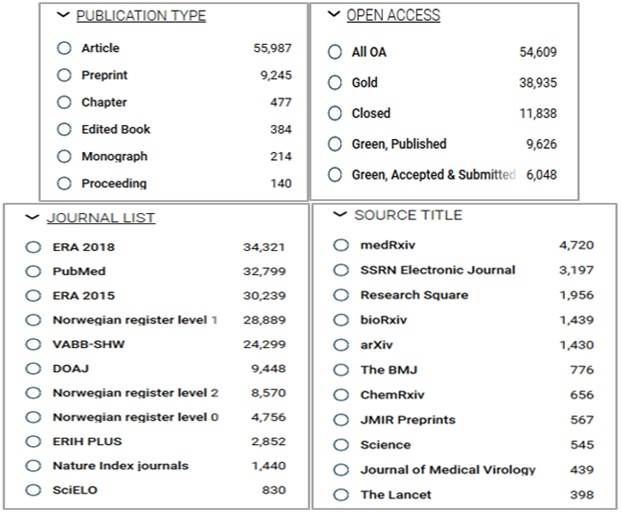
Task: Select the Article publication type radio
Action: [x=65, y=48]
